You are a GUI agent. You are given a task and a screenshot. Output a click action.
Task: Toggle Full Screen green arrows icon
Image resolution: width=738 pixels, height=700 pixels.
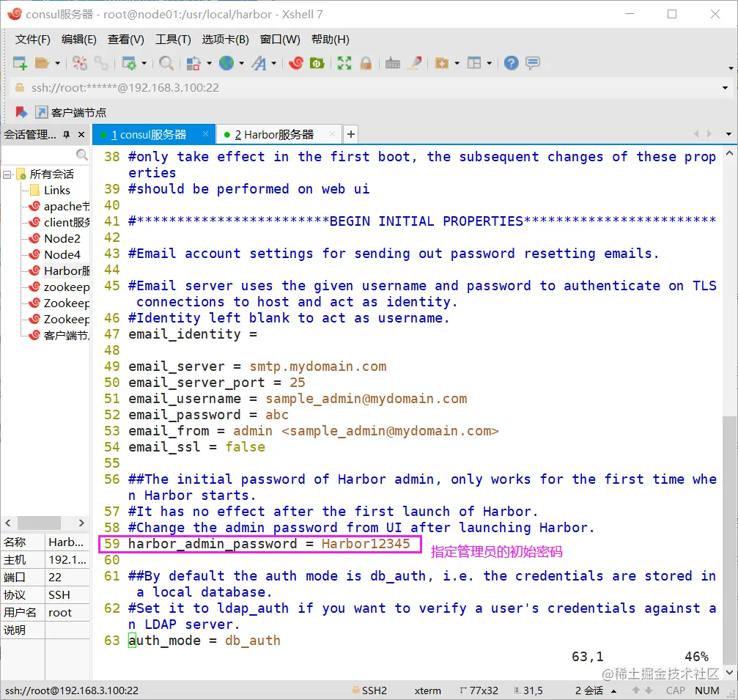pos(344,62)
